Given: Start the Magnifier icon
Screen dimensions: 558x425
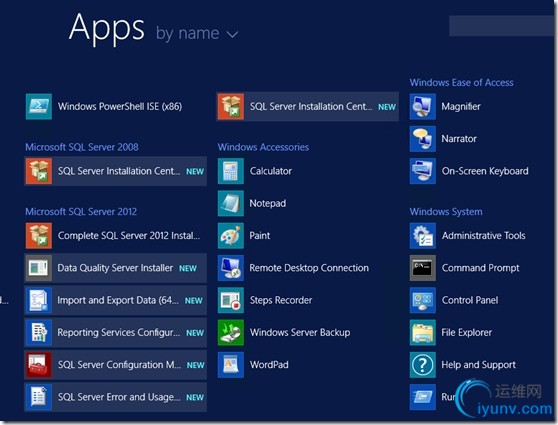Looking at the screenshot, I should [x=423, y=106].
